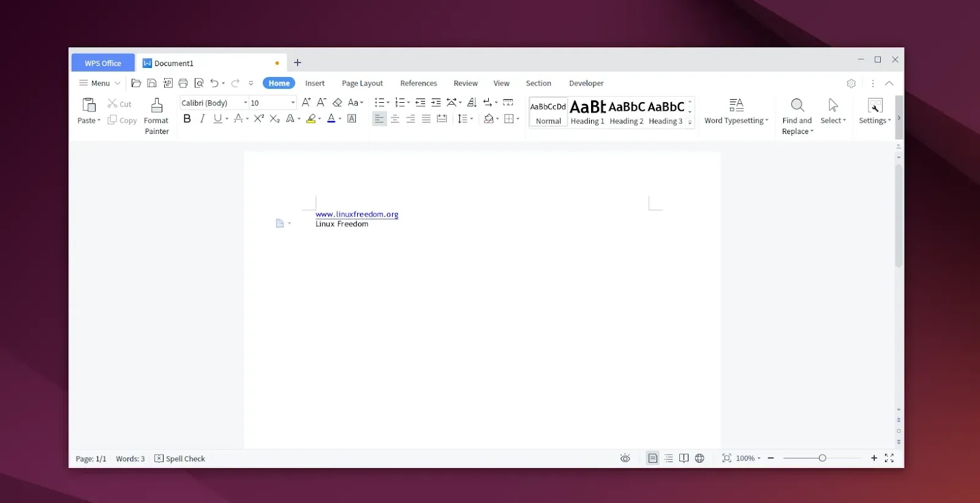Follow the www.linuxfreedom.org hyperlink
The image size is (980, 503).
click(357, 214)
